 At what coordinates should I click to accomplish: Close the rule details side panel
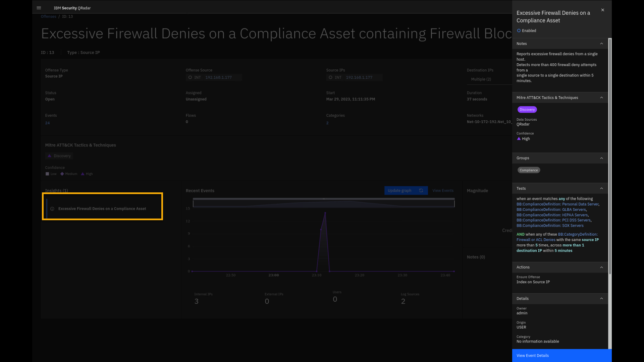click(603, 10)
